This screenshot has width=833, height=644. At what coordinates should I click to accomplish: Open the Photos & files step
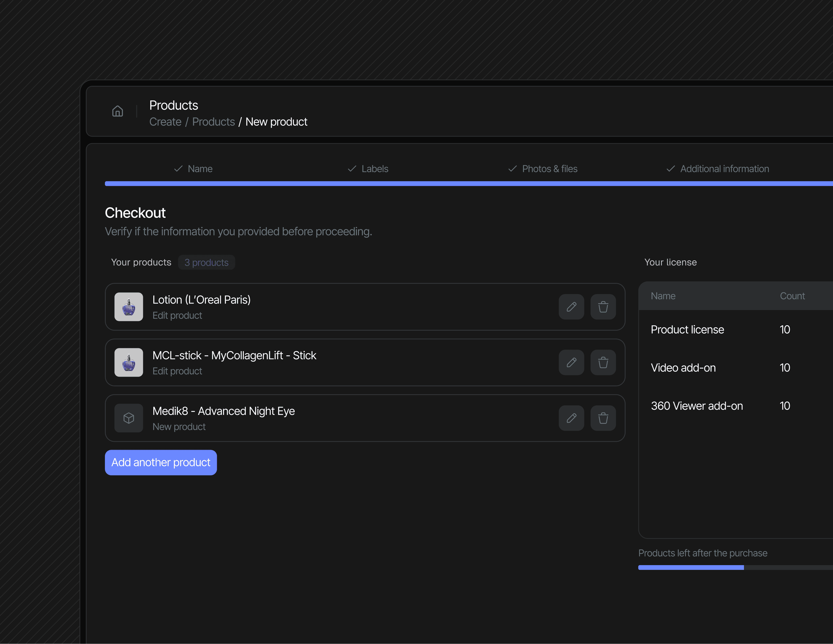[x=543, y=169]
